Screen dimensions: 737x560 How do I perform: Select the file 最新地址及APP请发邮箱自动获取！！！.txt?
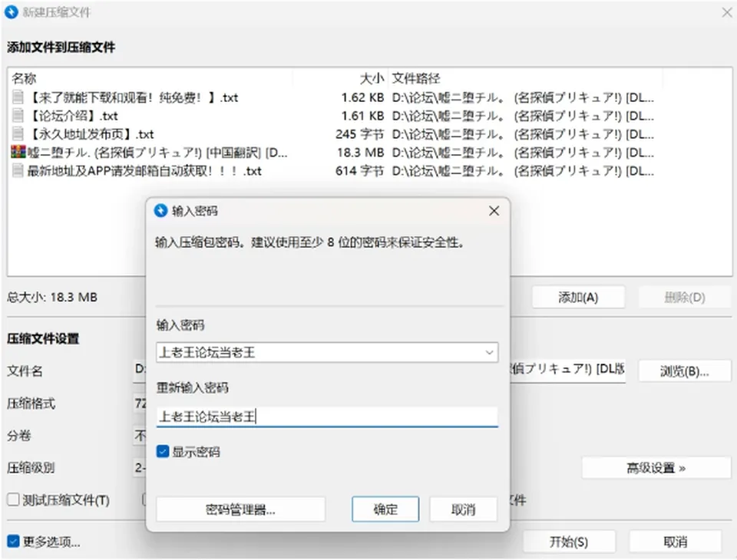pyautogui.click(x=144, y=170)
